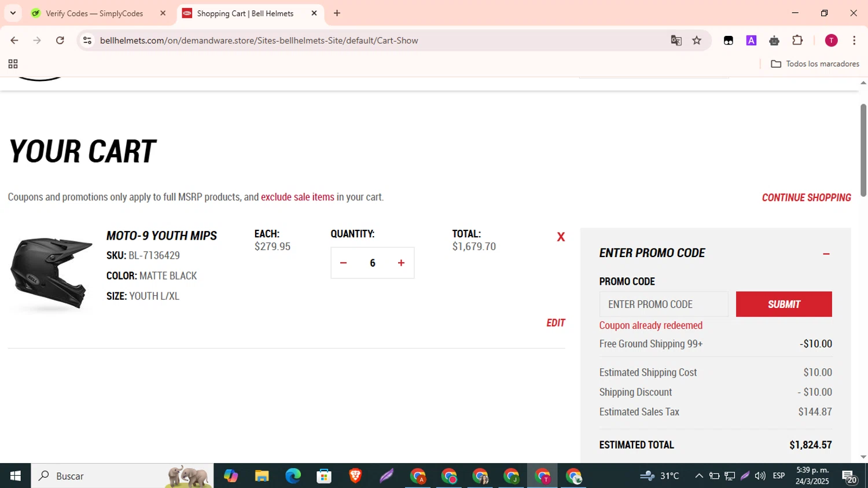Follow the Continue Shopping link

[x=806, y=197]
